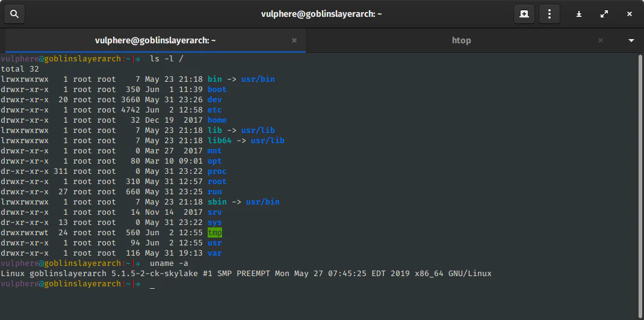Image resolution: width=644 pixels, height=320 pixels.
Task: Click the 'total 32' output line
Action: pos(20,69)
